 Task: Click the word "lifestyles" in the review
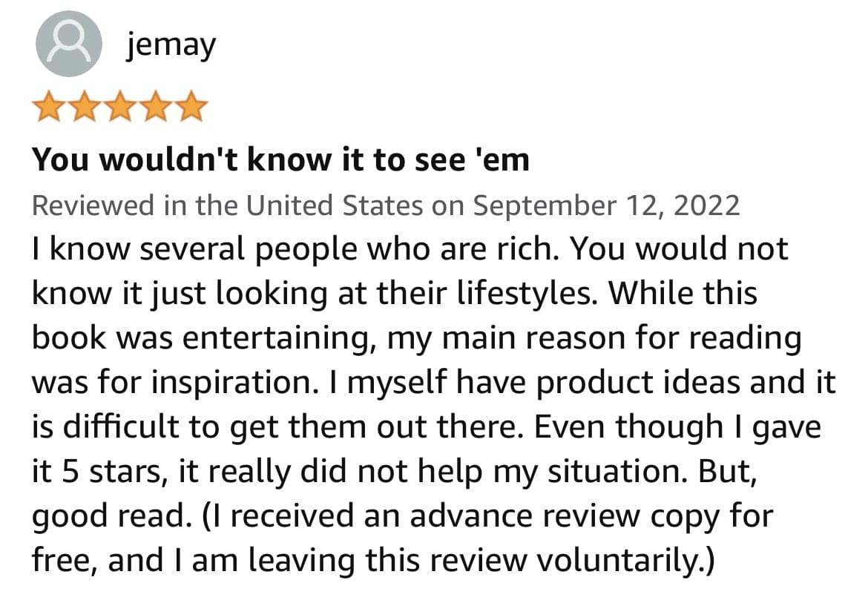514,294
